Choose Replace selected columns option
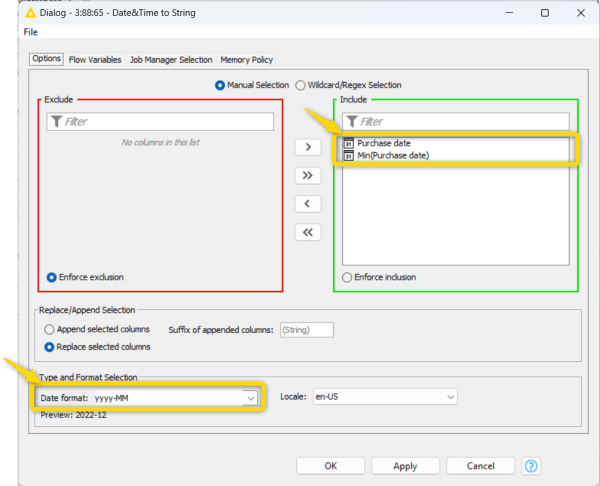This screenshot has width=600, height=486. (x=49, y=347)
